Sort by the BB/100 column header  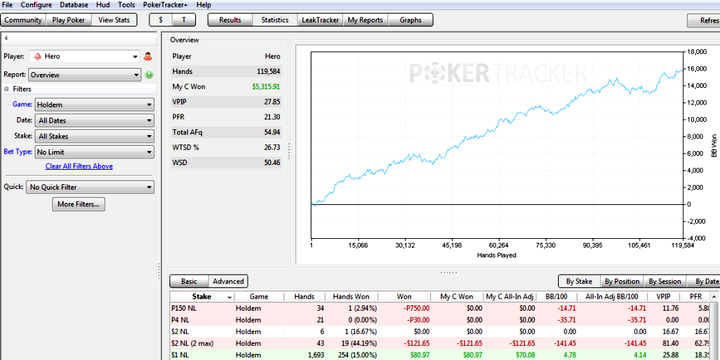[557, 297]
